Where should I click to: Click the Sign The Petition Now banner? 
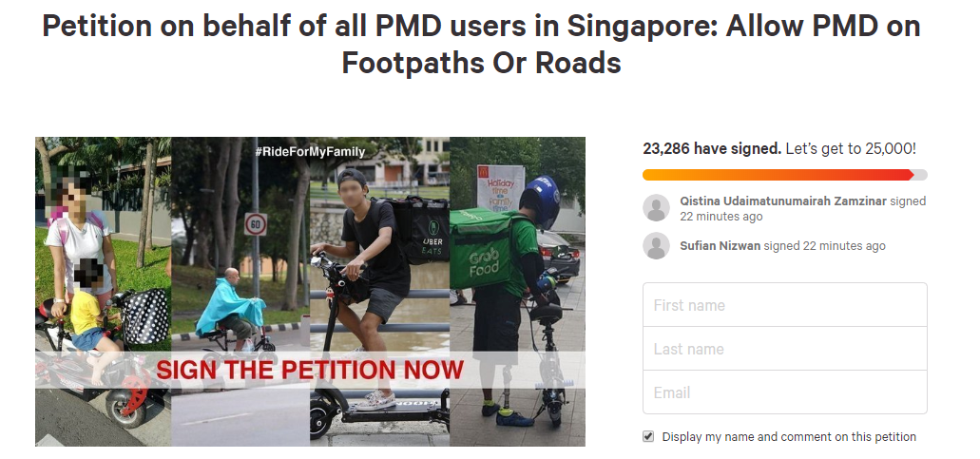[310, 370]
